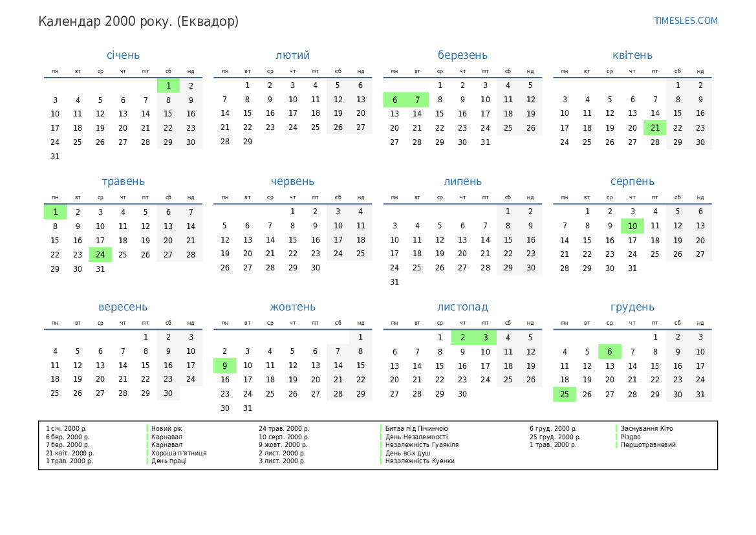Open the 'грудень' month title
Image resolution: width=756 pixels, height=535 pixels.
point(632,307)
